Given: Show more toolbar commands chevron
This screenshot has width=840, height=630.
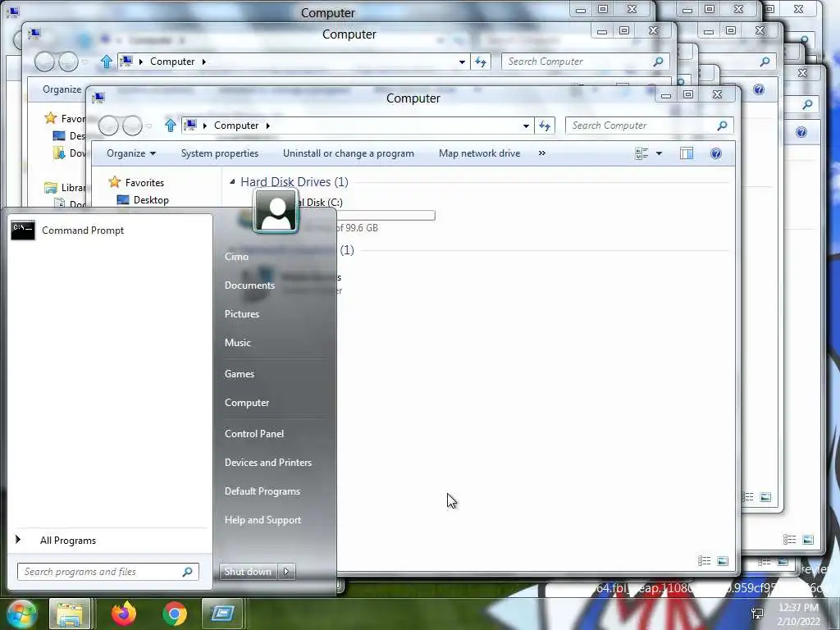Looking at the screenshot, I should coord(542,153).
